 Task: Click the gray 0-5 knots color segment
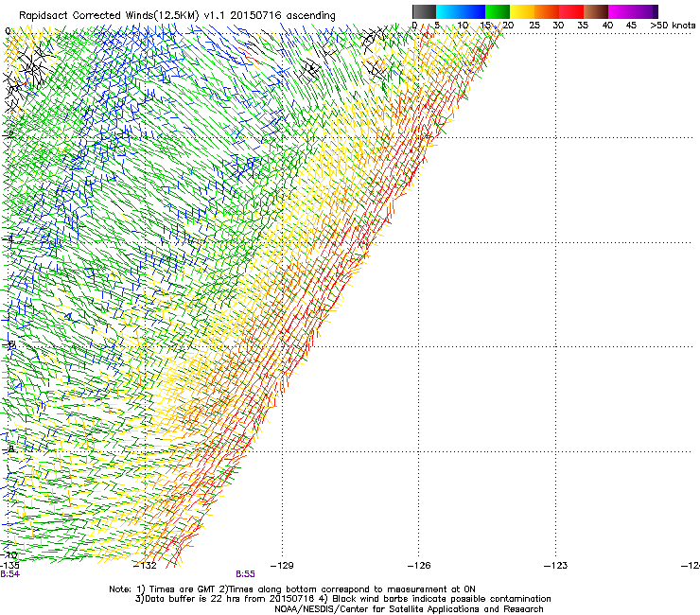(424, 11)
